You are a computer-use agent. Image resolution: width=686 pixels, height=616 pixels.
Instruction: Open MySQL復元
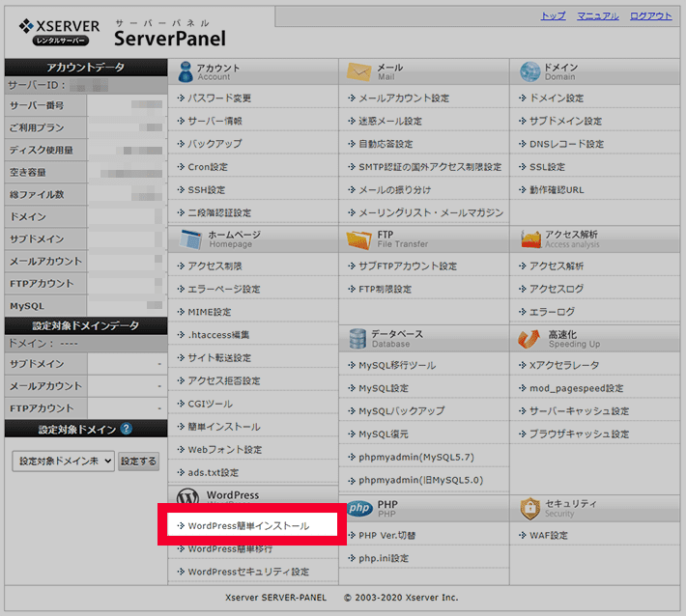pos(384,434)
